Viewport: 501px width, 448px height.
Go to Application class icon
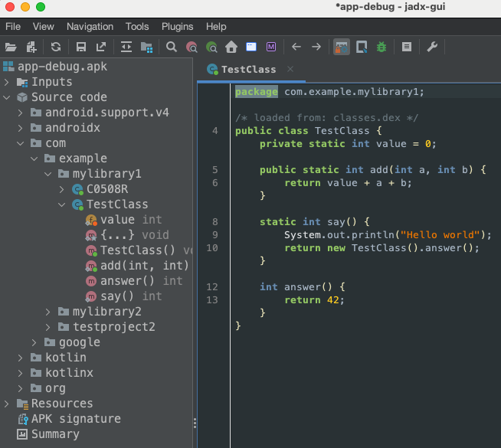click(x=251, y=47)
